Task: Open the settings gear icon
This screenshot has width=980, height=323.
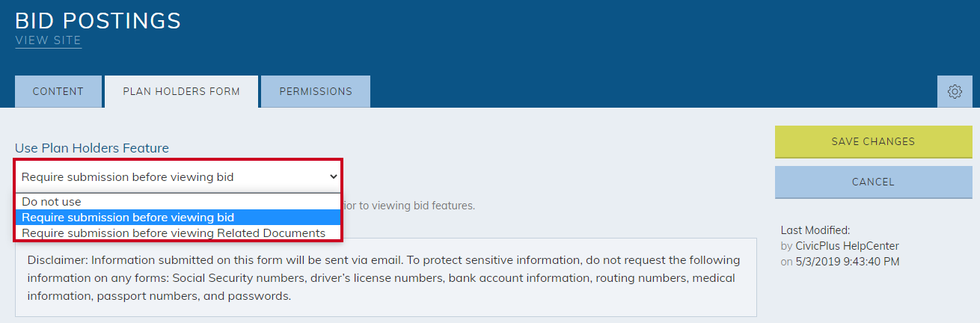Action: pyautogui.click(x=955, y=91)
